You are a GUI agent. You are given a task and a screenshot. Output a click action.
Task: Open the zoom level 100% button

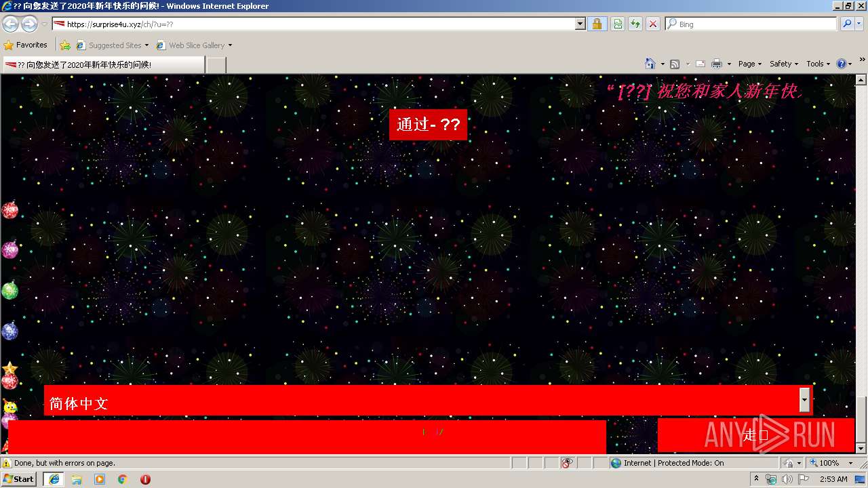tap(824, 463)
